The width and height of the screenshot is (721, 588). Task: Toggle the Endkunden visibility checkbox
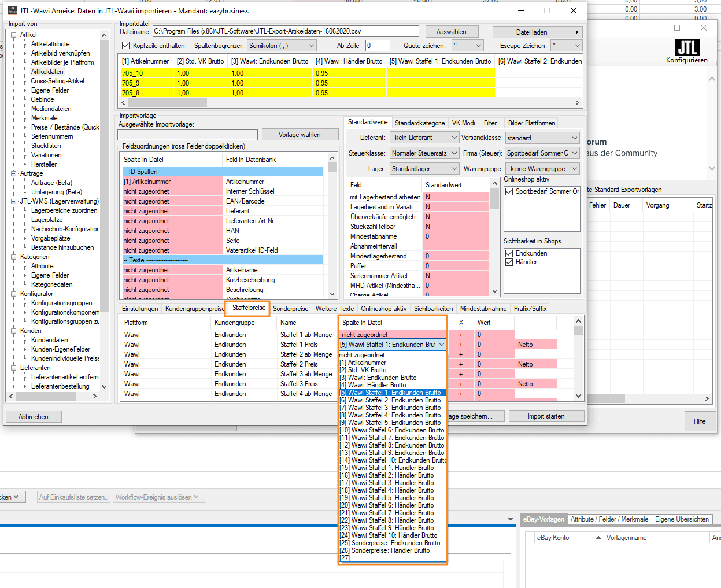[509, 253]
